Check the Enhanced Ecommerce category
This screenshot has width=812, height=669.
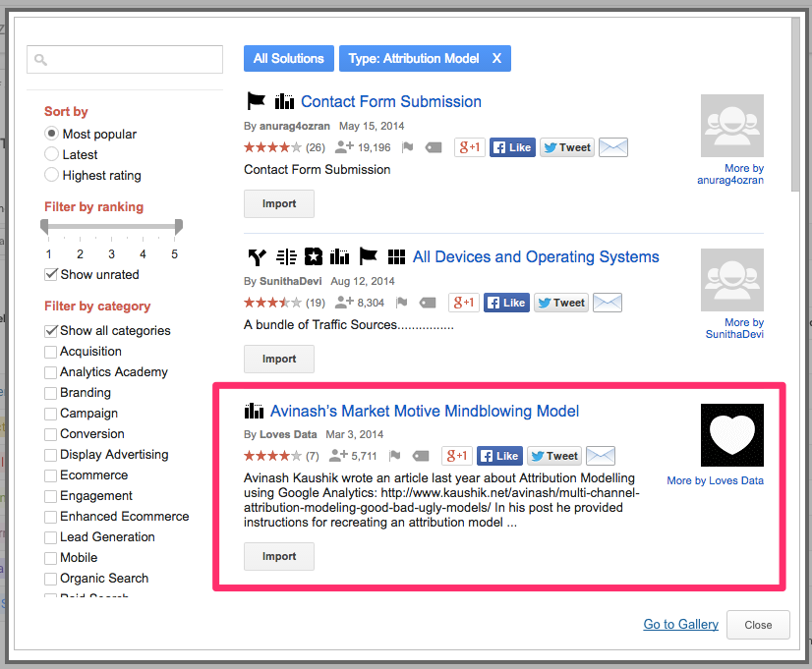pos(50,517)
